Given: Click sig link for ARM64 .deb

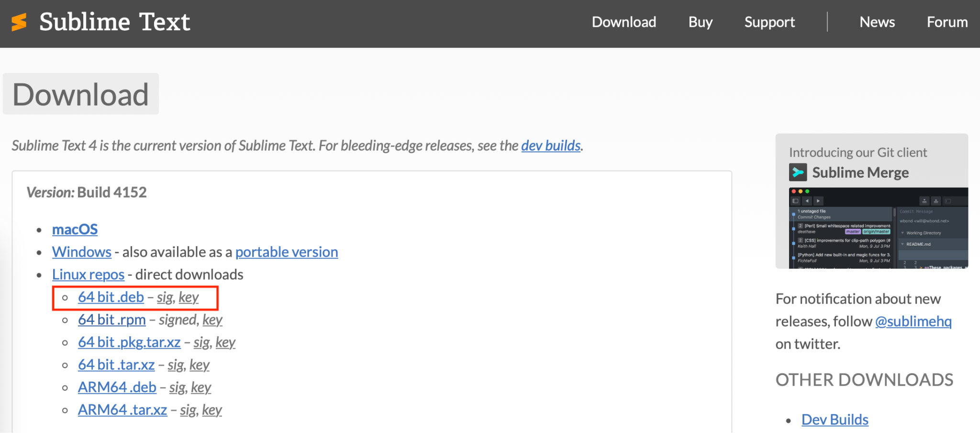Looking at the screenshot, I should tap(177, 387).
